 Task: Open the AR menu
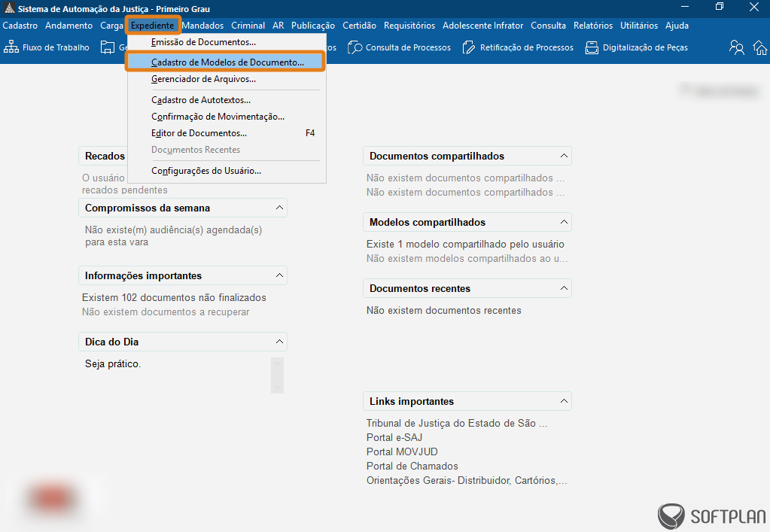pos(278,26)
